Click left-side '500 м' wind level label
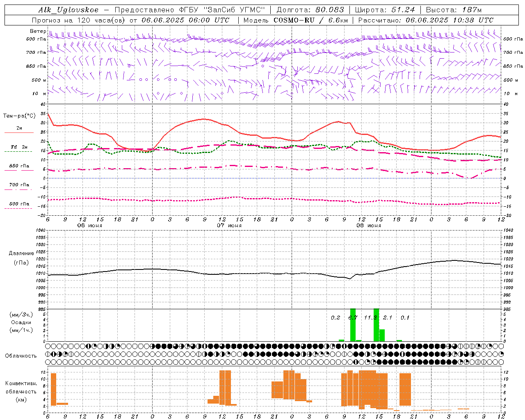The image size is (525, 420). (x=36, y=80)
